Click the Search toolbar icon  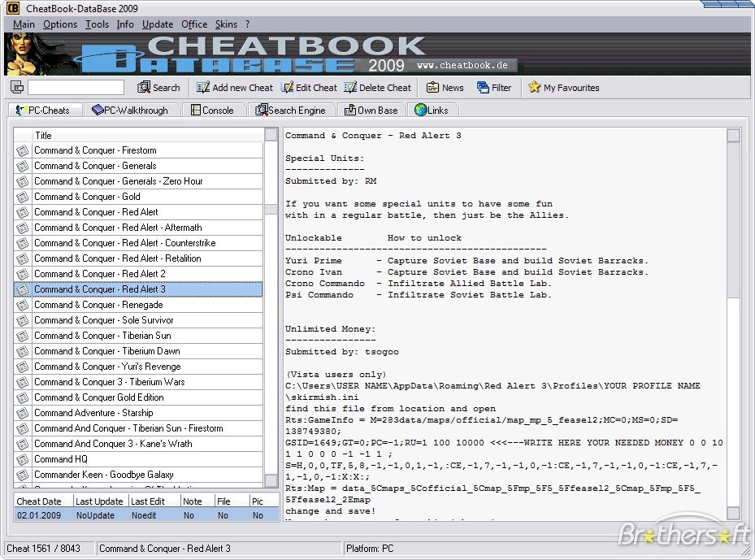click(x=144, y=87)
